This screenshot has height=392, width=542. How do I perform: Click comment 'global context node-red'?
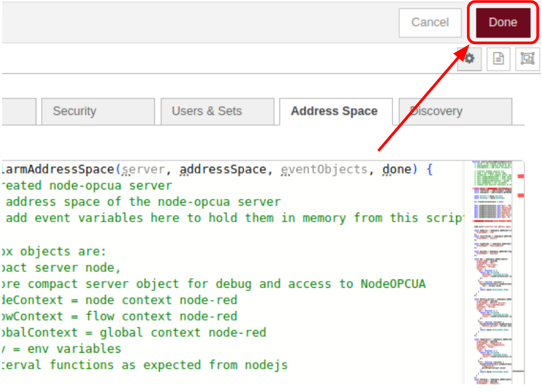183,332
